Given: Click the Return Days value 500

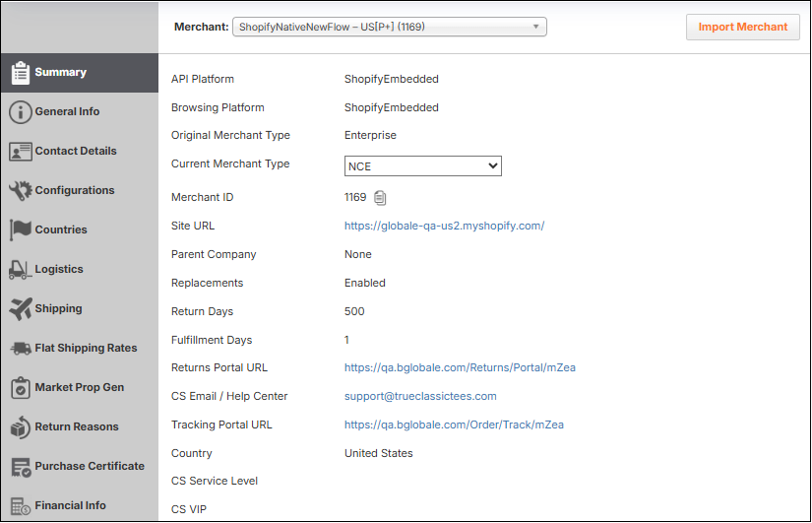Looking at the screenshot, I should (x=354, y=311).
